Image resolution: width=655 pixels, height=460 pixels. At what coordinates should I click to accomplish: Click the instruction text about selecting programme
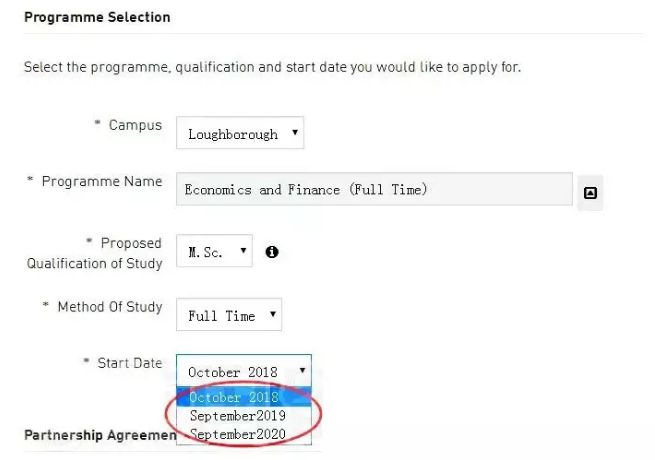(x=272, y=67)
